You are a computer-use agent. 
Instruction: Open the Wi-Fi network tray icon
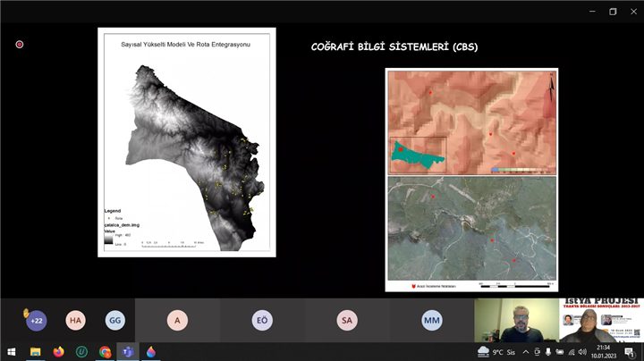tap(572, 352)
